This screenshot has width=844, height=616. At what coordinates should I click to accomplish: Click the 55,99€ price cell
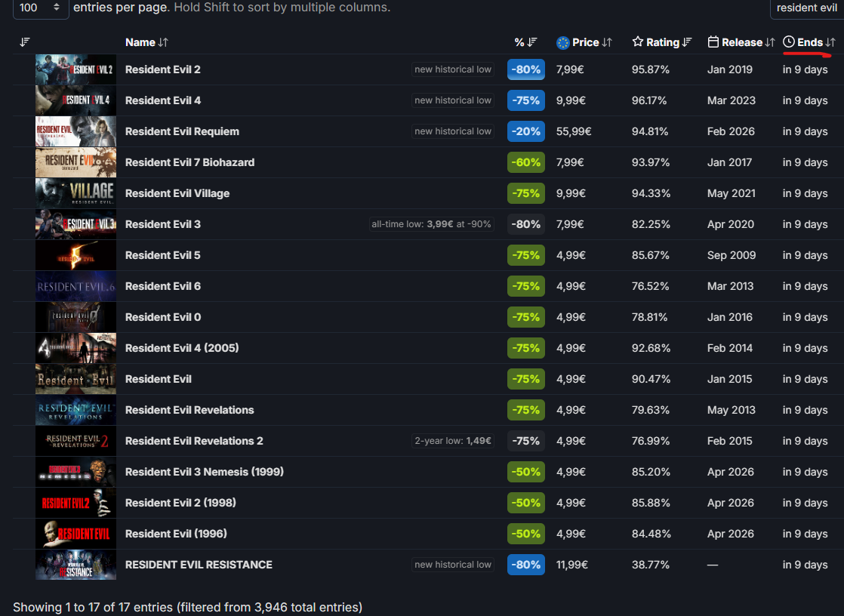[x=574, y=131]
